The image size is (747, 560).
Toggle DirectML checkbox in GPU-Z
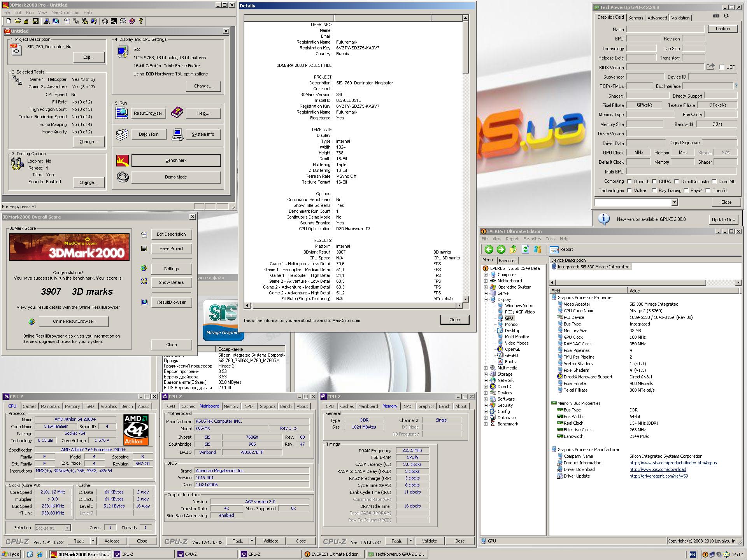coord(714,181)
